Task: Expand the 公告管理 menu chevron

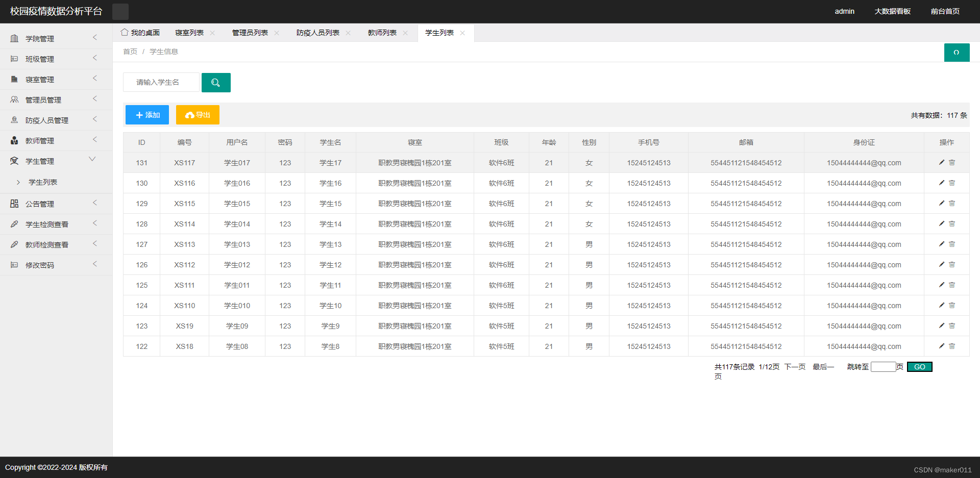Action: pos(95,203)
